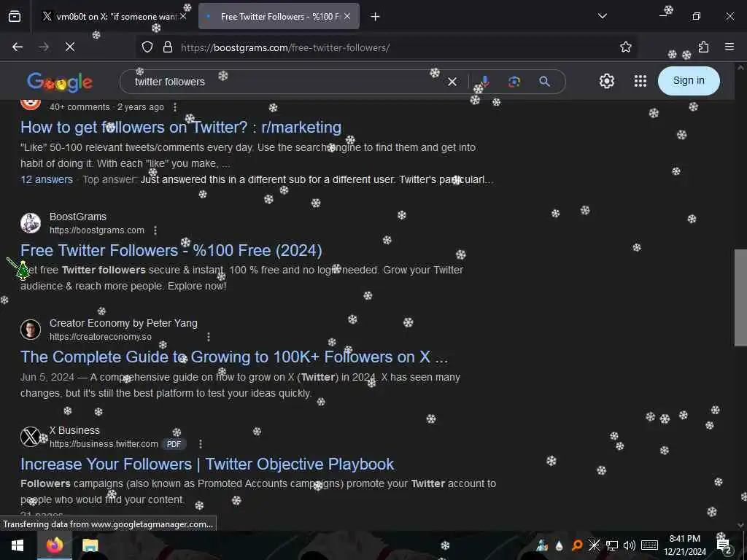
Task: Open Firefox View tab overview icon
Action: [x=15, y=16]
